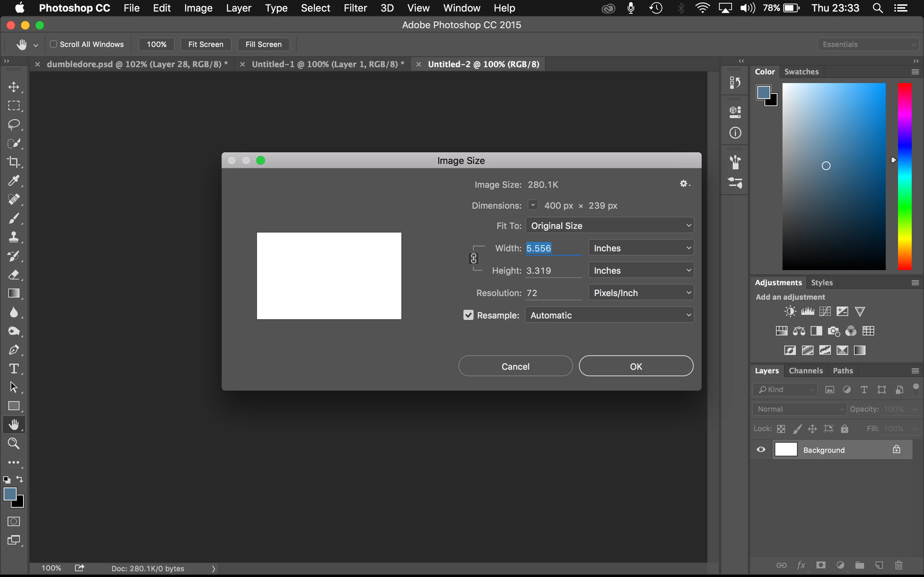Click the vertical hue spectrum slider
Screen dimensions: 924x577
click(x=904, y=175)
